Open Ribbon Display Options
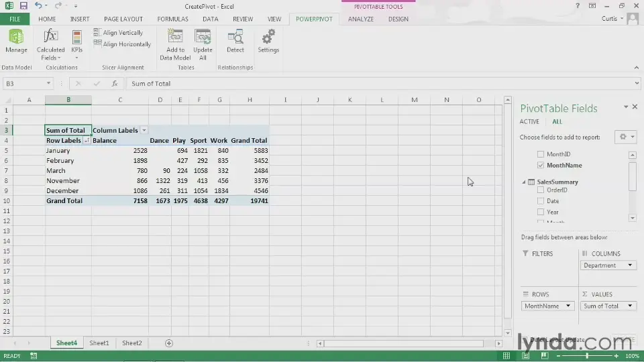 pos(592,6)
